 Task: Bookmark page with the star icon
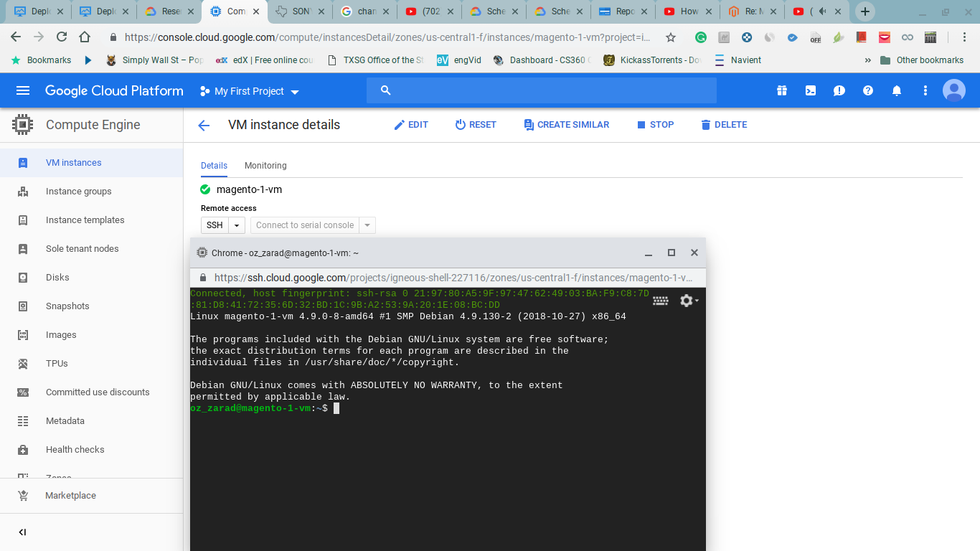click(x=671, y=37)
